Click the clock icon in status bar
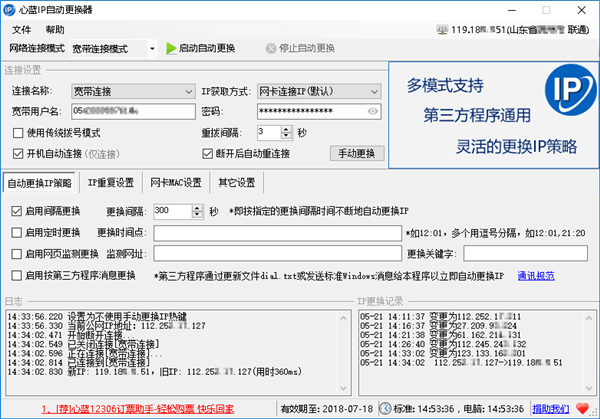Viewport: 600px width, 419px height. 385,409
